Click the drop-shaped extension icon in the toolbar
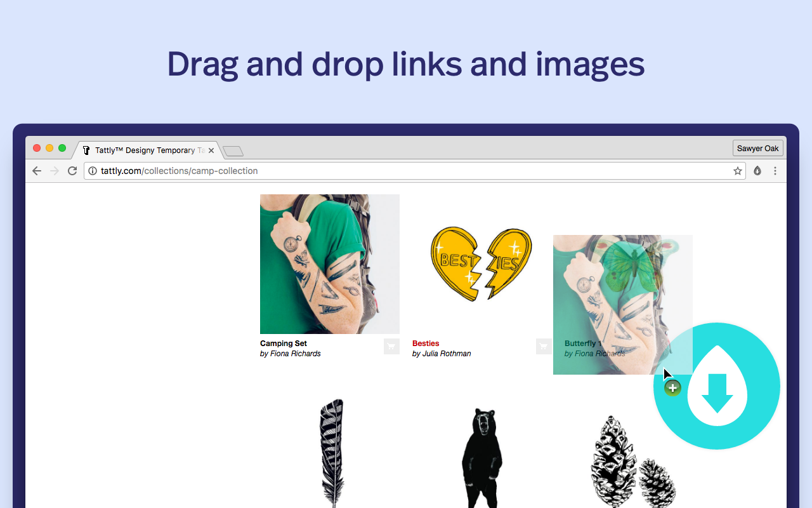 point(757,171)
